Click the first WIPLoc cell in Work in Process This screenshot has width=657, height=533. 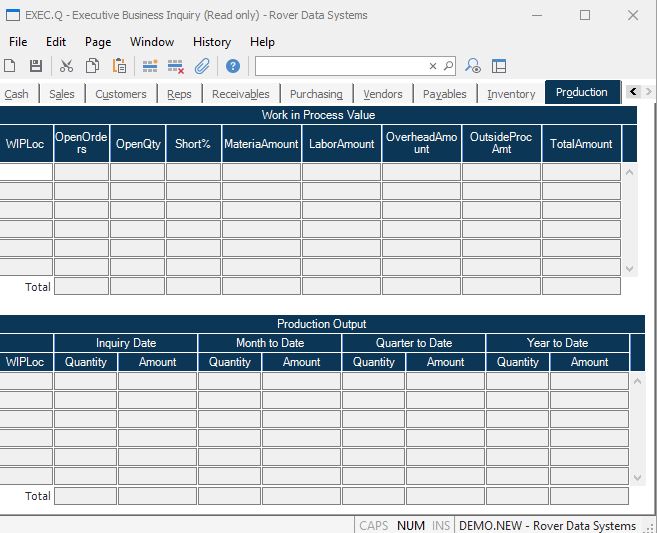[25, 172]
